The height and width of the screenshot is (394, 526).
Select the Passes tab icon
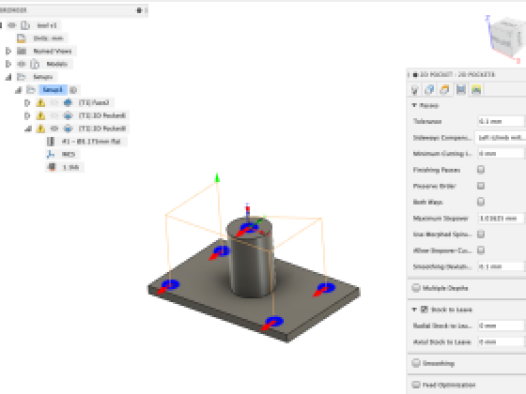coord(461,90)
